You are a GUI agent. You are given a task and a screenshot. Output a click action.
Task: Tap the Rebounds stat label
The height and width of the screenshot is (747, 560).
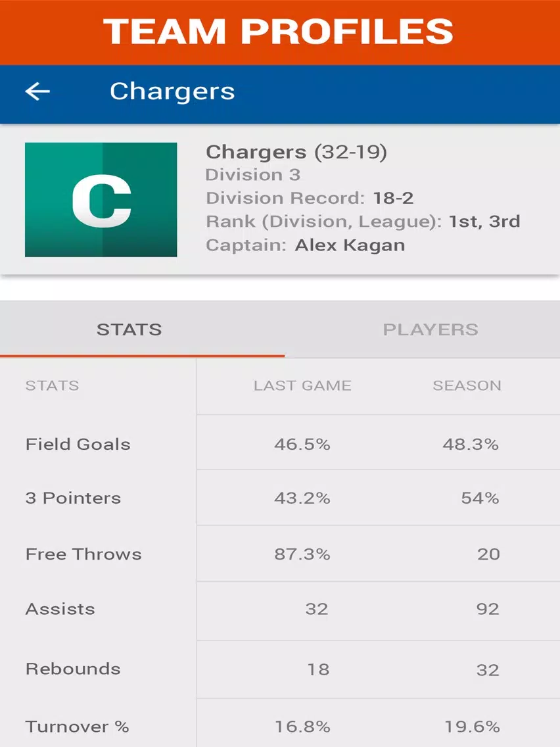click(x=73, y=669)
